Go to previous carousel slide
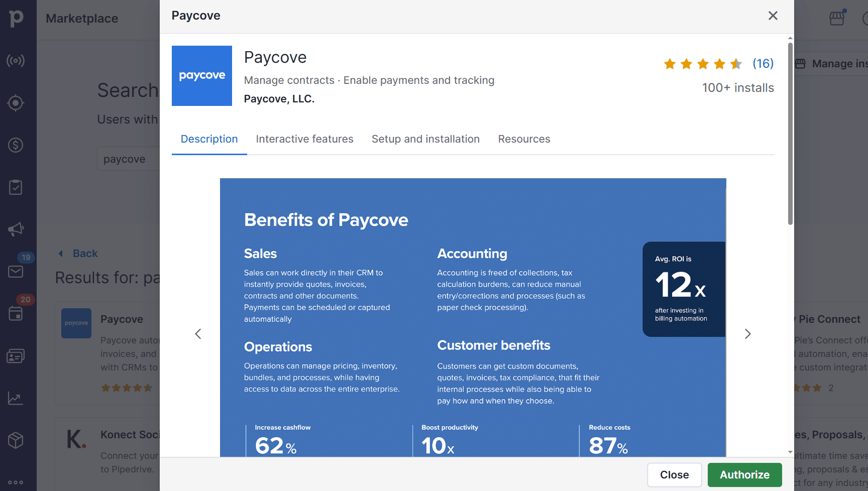Screen dimensions: 868x491 point(198,333)
